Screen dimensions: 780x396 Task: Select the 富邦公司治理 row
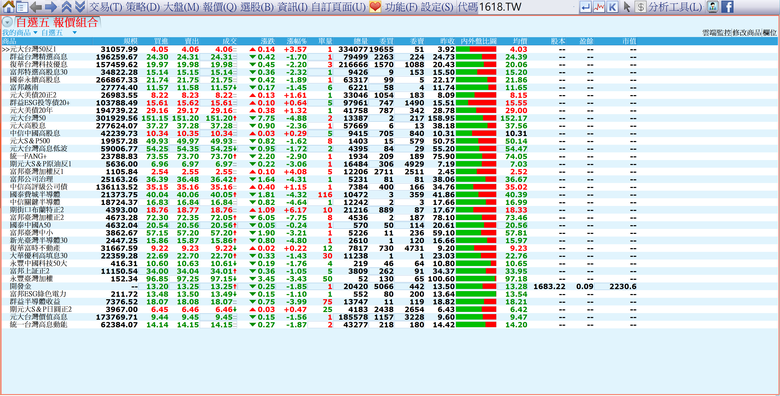[x=390, y=179]
